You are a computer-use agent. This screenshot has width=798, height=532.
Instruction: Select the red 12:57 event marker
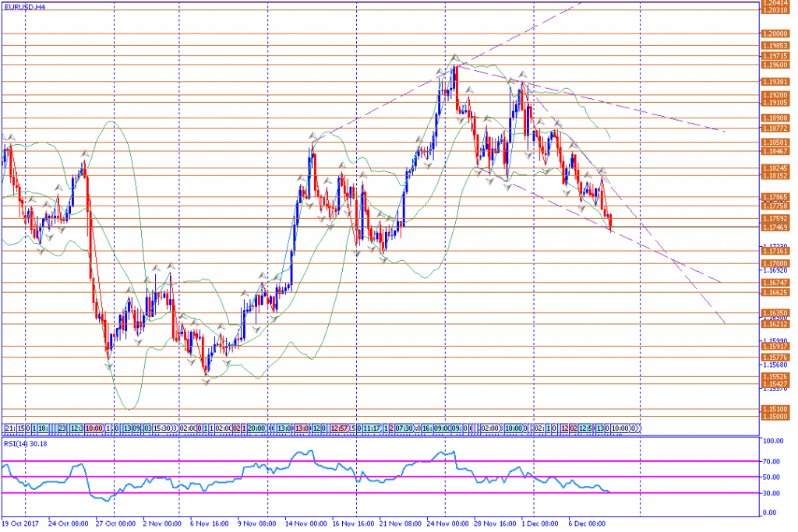(340, 428)
